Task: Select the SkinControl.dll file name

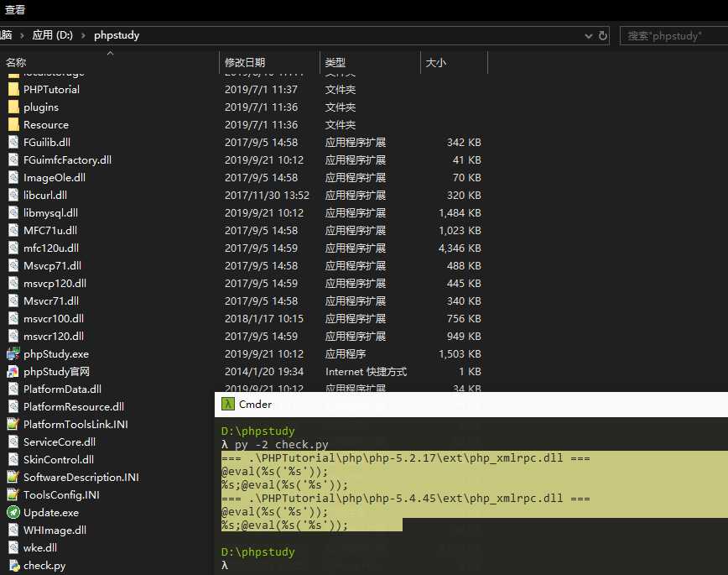Action: (x=59, y=460)
